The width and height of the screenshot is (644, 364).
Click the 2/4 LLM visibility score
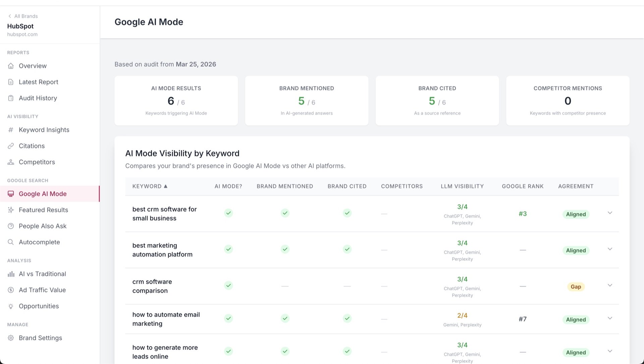pyautogui.click(x=462, y=315)
